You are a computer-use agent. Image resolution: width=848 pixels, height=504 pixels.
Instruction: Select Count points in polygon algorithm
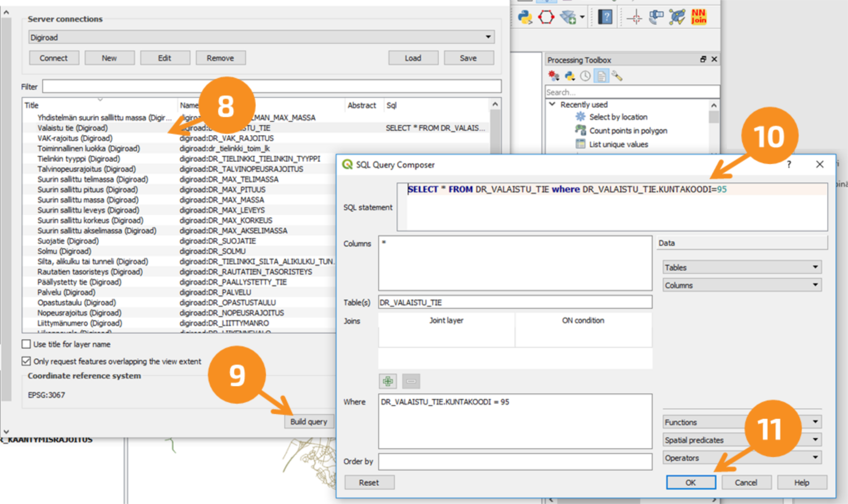(628, 130)
